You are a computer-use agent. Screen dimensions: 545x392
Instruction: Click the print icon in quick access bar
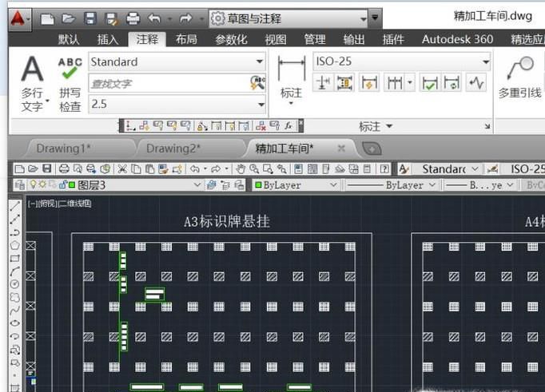(132, 18)
